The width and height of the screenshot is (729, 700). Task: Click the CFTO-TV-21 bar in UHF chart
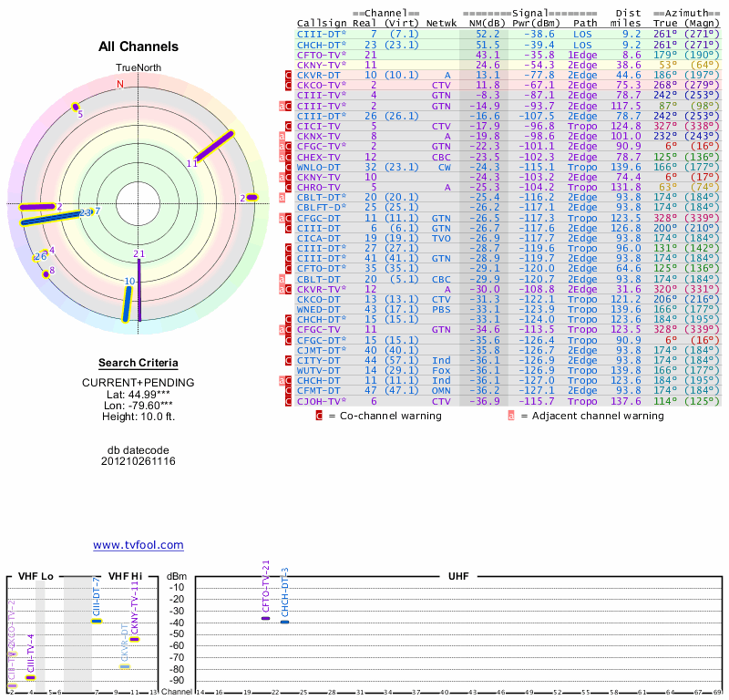coord(265,618)
